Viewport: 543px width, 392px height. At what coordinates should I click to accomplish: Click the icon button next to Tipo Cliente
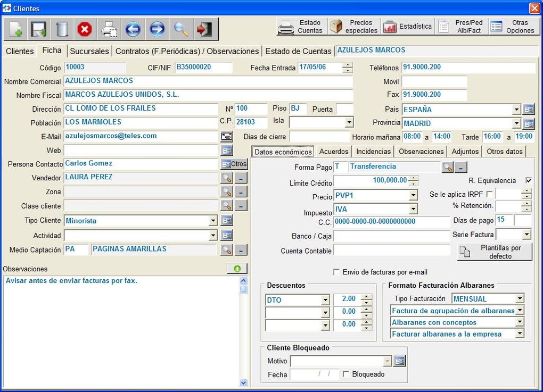(227, 220)
